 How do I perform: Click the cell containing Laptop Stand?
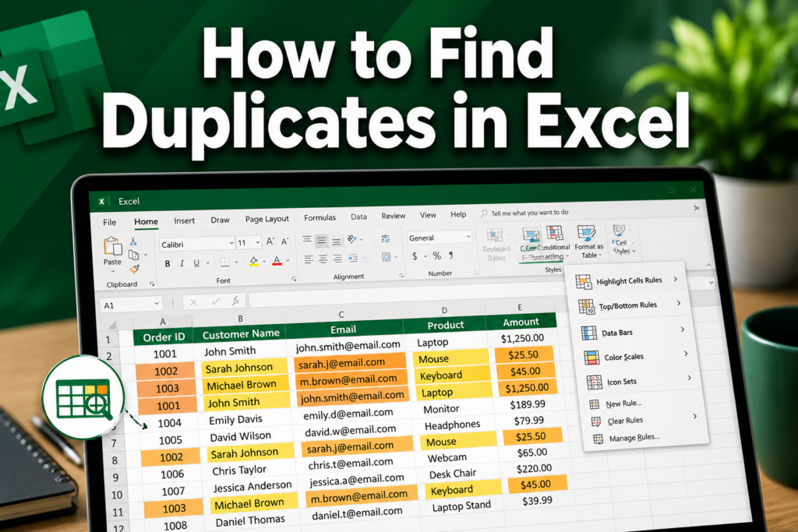[x=461, y=506]
